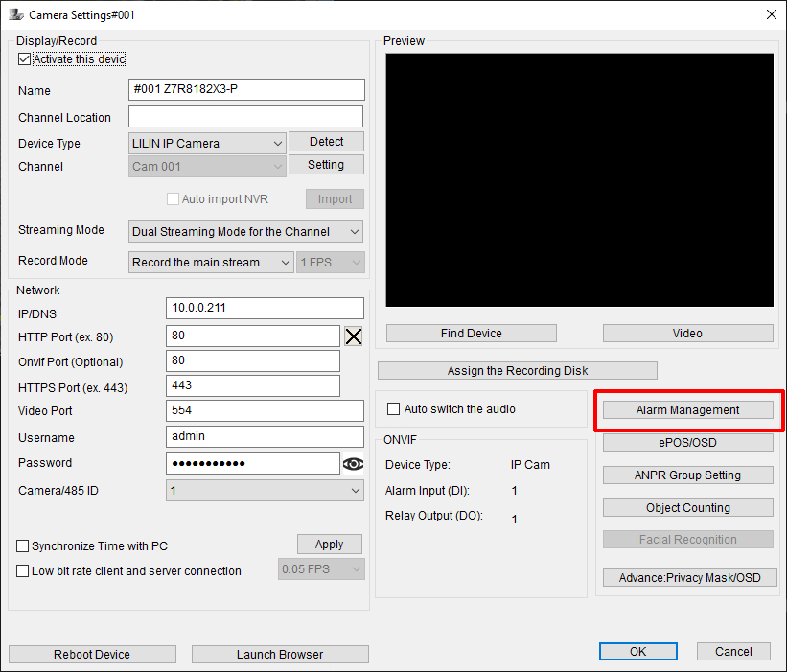Open the Record Mode dropdown
Viewport: 787px width, 672px height.
click(211, 263)
